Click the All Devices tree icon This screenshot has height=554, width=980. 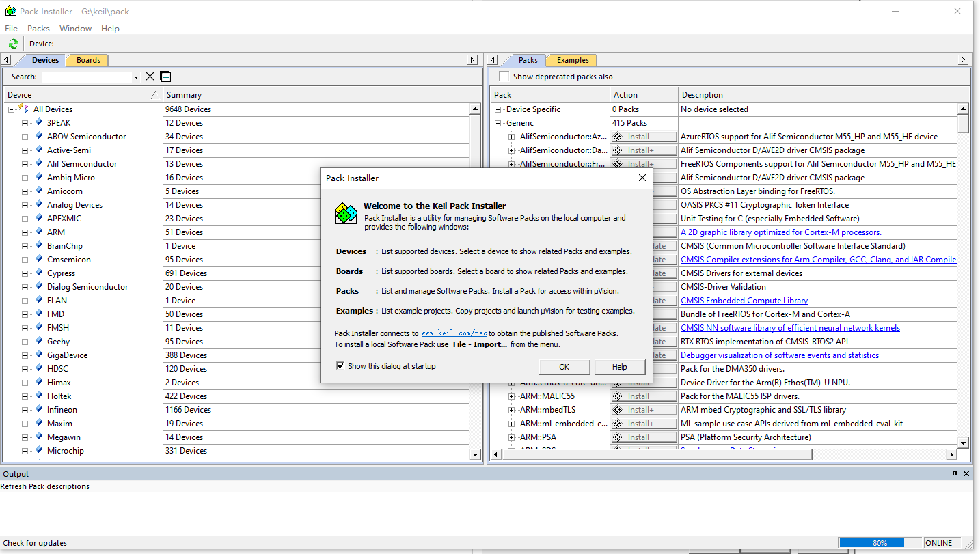23,109
